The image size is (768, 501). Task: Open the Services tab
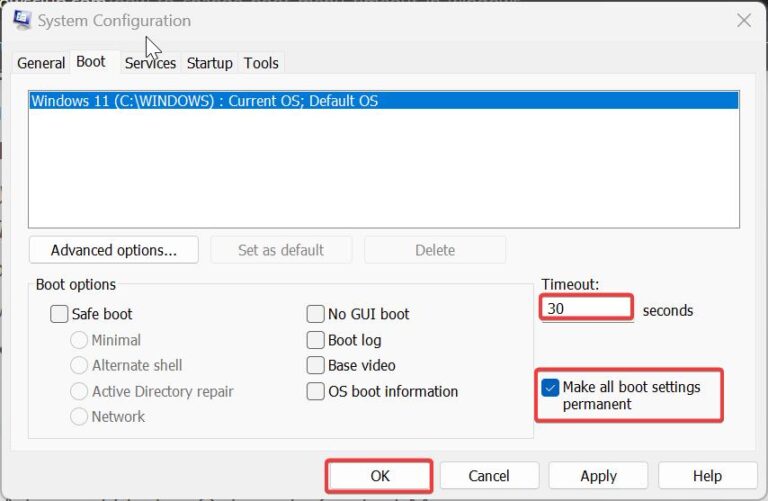pyautogui.click(x=150, y=63)
